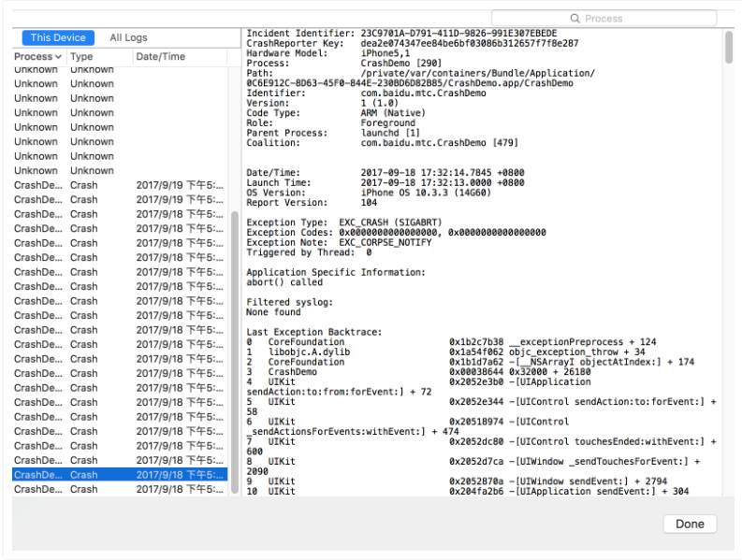Click backtrace frame 3 CrashDemo line
The width and height of the screenshot is (742, 560).
pos(419,371)
